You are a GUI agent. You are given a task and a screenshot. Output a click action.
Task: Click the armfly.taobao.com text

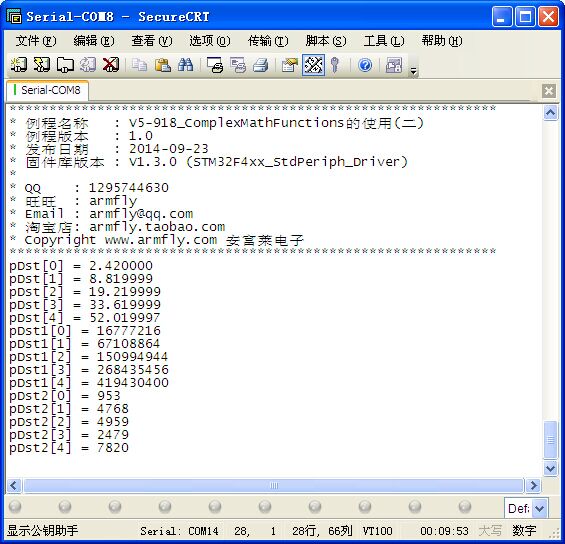[x=157, y=227]
